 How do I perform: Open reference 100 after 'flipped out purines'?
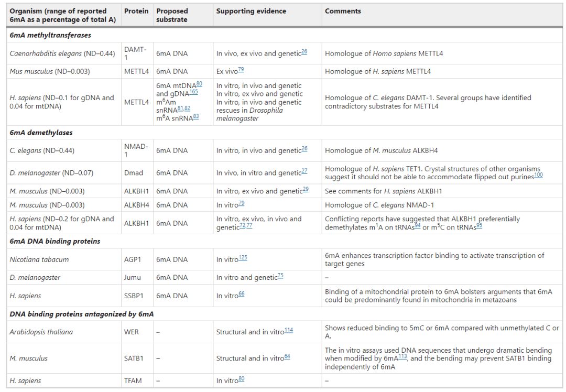(539, 176)
